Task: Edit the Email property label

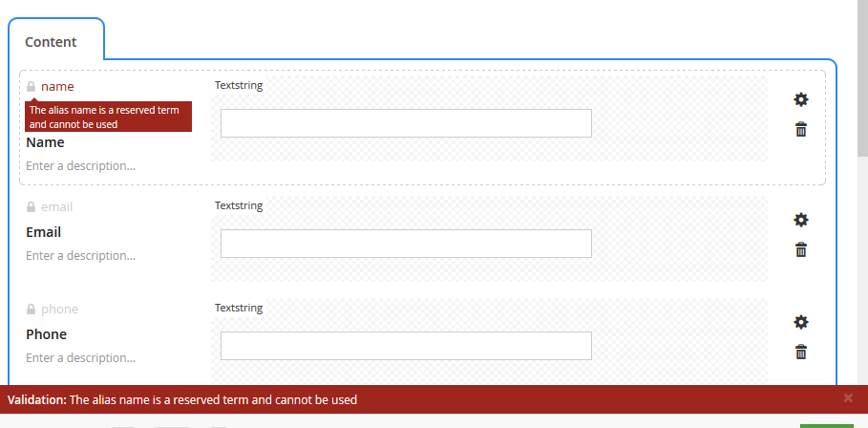Action: pyautogui.click(x=44, y=232)
